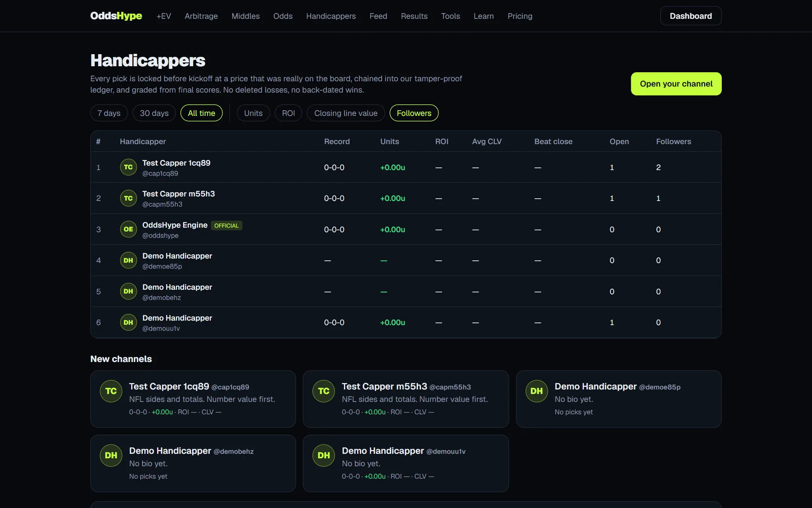Click the DH avatar in the @demouu1v table row
812x508 pixels.
(x=128, y=322)
